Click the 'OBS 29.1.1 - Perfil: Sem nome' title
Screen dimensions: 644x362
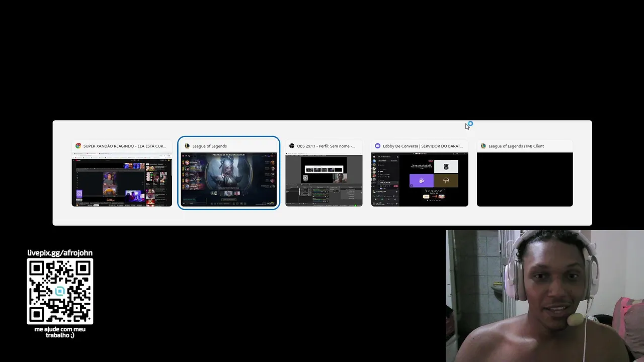(x=326, y=146)
